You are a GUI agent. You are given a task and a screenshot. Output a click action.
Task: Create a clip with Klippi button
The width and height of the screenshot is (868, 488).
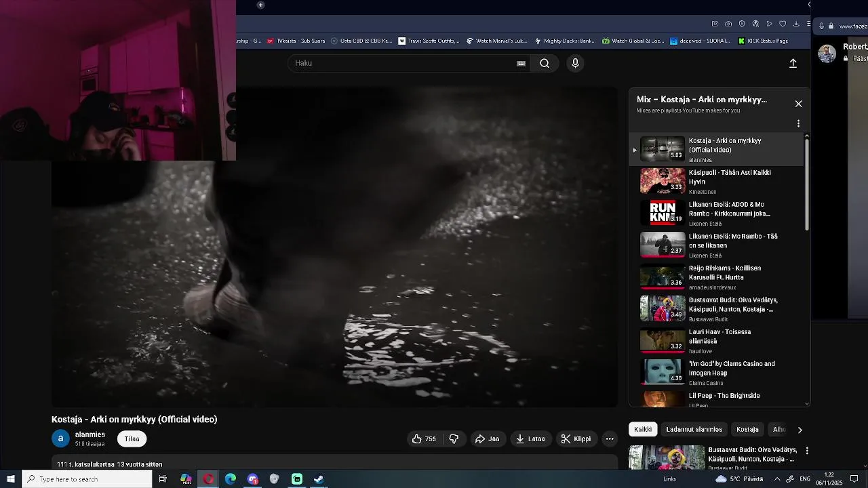click(576, 439)
